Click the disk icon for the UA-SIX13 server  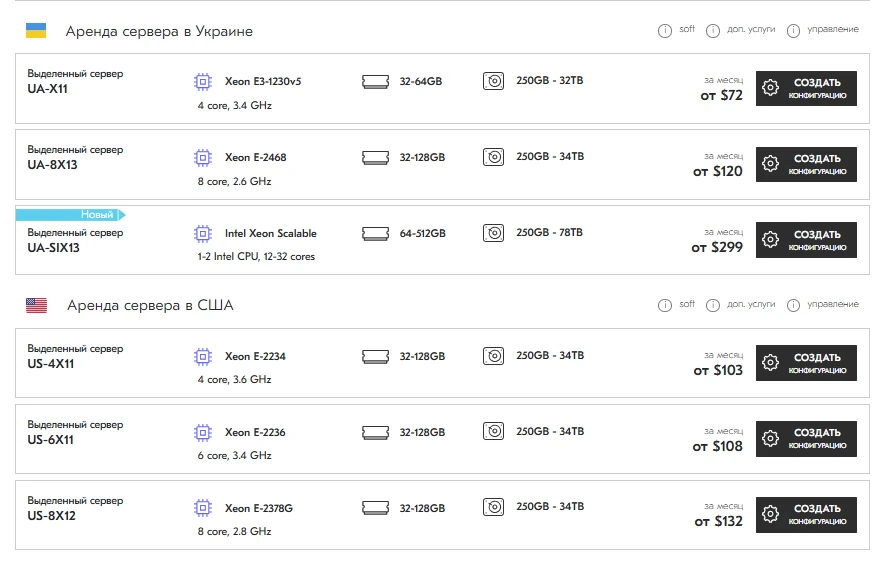point(493,233)
